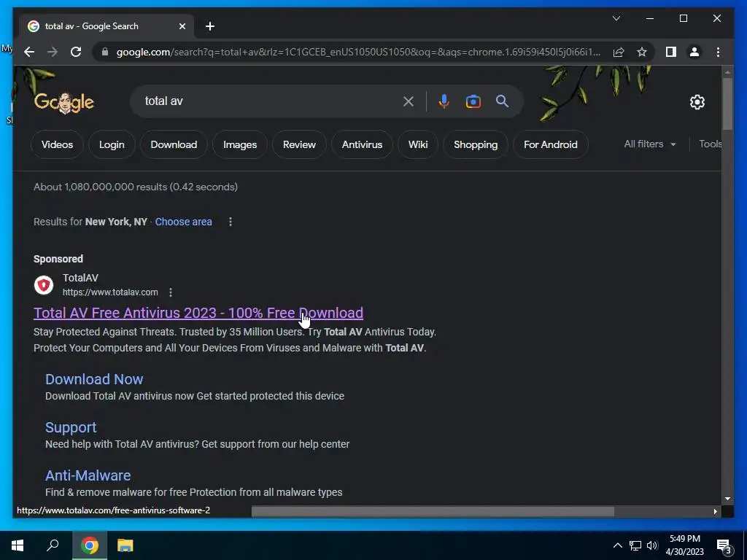747x560 pixels.
Task: Open the notification center
Action: 724,545
